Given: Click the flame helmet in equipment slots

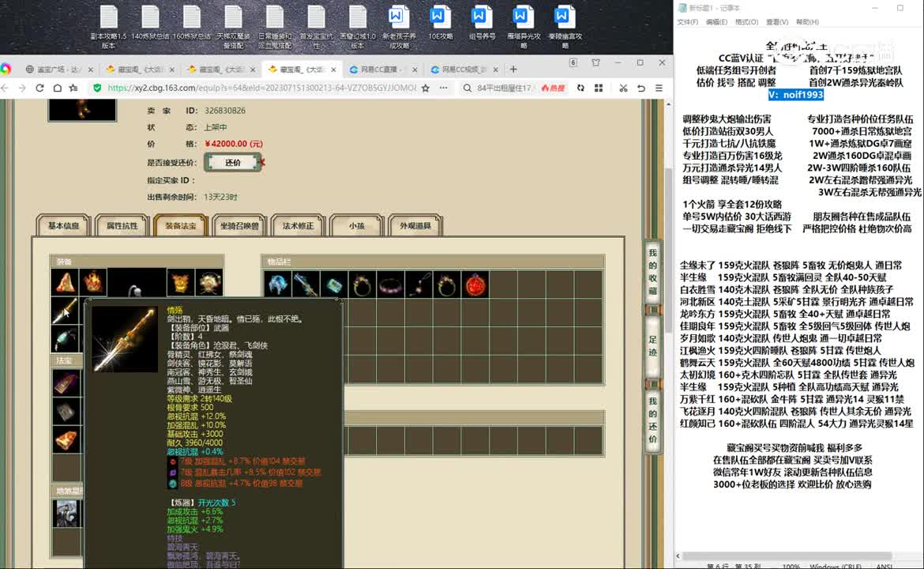Looking at the screenshot, I should pyautogui.click(x=93, y=282).
